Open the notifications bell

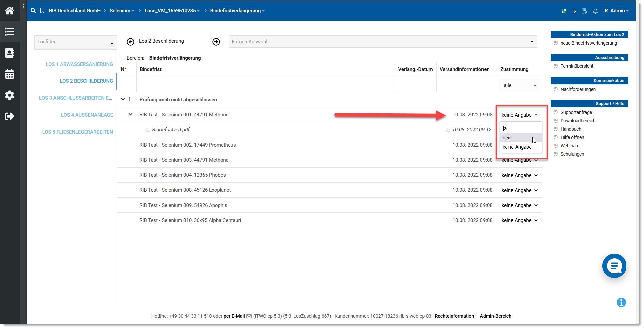click(x=595, y=11)
